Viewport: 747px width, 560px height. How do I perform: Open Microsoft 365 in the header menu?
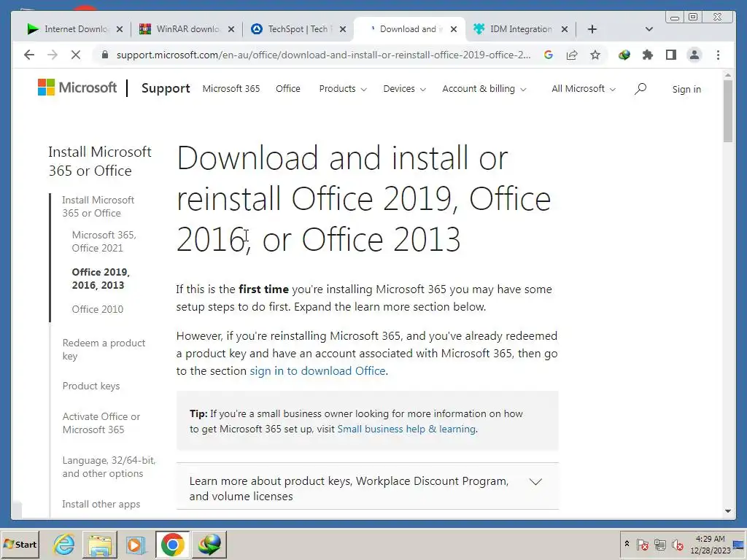(x=231, y=88)
